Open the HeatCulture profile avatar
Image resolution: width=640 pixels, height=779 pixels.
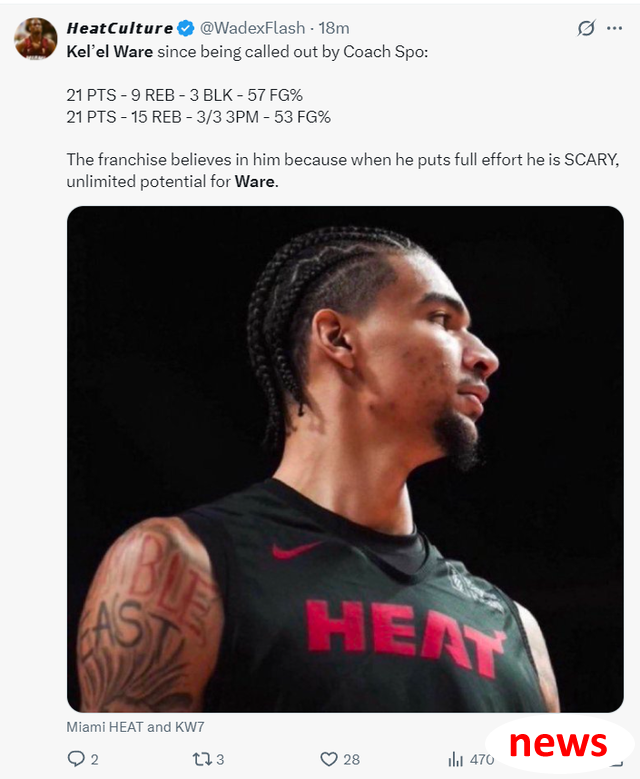pos(35,39)
